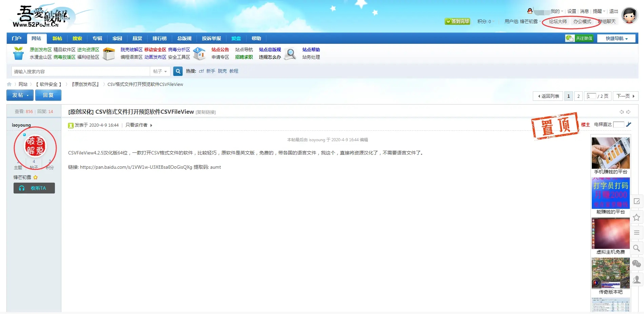This screenshot has width=644, height=314.
Task: Select the 投诉举报 nav tab
Action: (x=211, y=38)
